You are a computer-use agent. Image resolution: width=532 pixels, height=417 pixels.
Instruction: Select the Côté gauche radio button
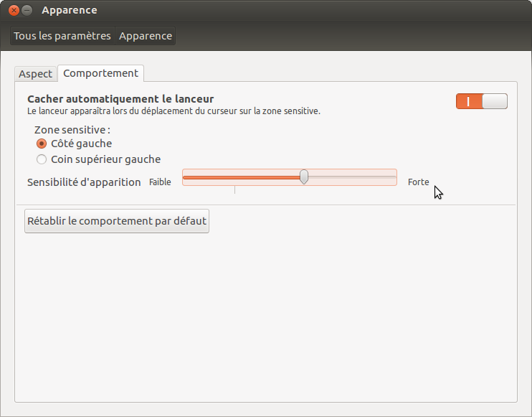[42, 144]
